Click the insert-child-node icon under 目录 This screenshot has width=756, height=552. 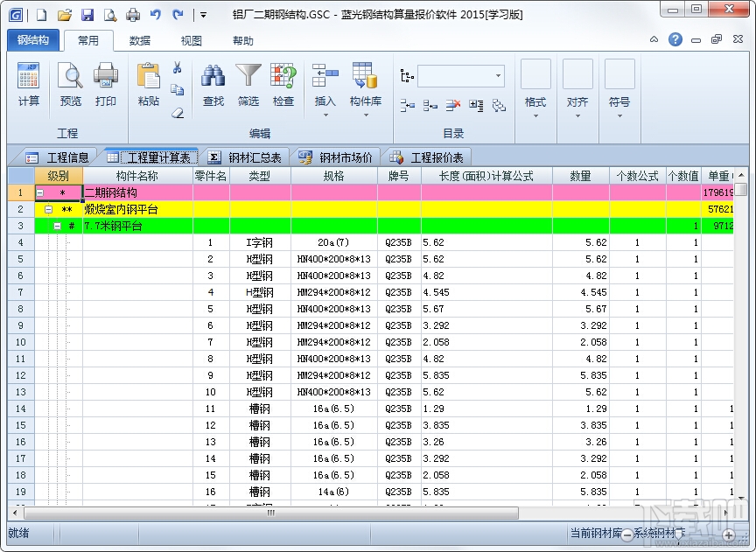[430, 105]
